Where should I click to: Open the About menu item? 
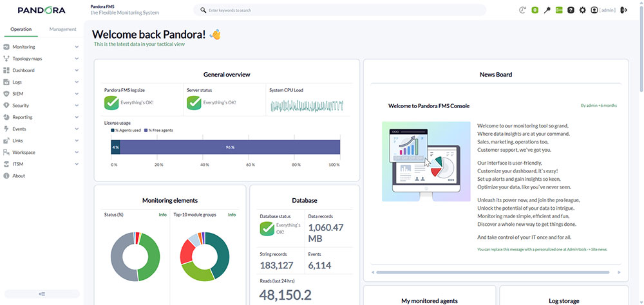19,176
